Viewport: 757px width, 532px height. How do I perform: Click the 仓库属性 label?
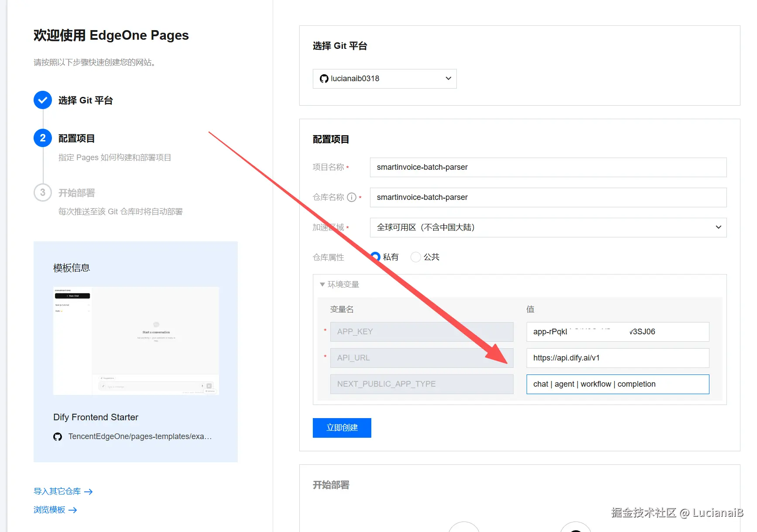(329, 257)
